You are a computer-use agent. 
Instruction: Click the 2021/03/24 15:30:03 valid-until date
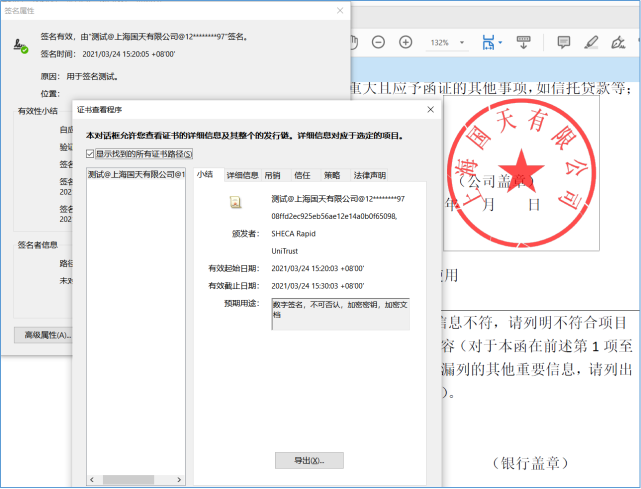[318, 286]
